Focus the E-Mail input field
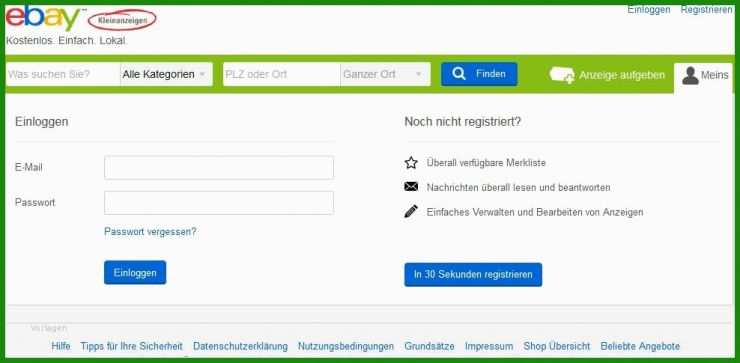The image size is (740, 363). point(219,168)
